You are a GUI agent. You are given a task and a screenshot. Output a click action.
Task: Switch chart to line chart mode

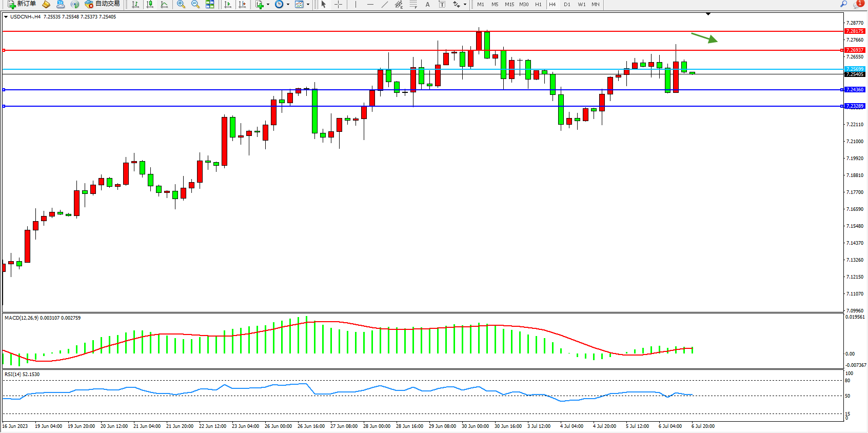[164, 4]
